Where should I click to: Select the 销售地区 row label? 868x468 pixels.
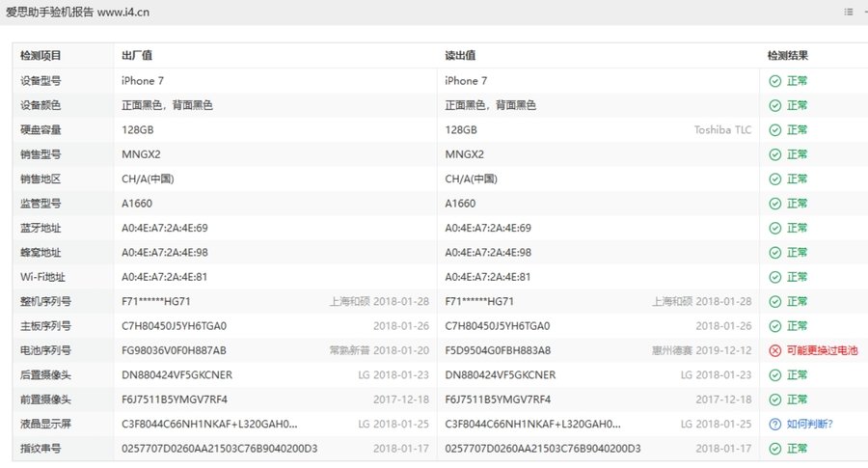(41, 179)
